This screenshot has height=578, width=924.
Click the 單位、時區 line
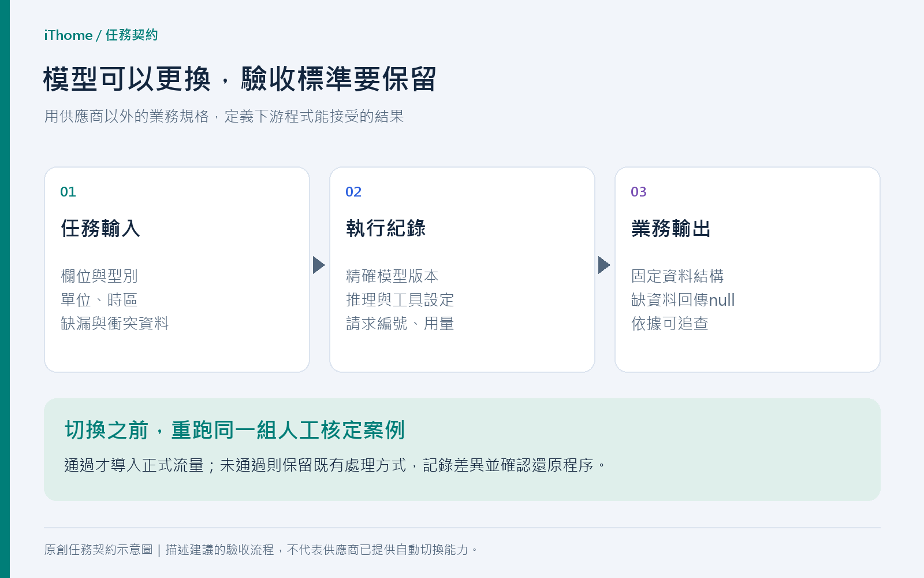[x=99, y=300]
